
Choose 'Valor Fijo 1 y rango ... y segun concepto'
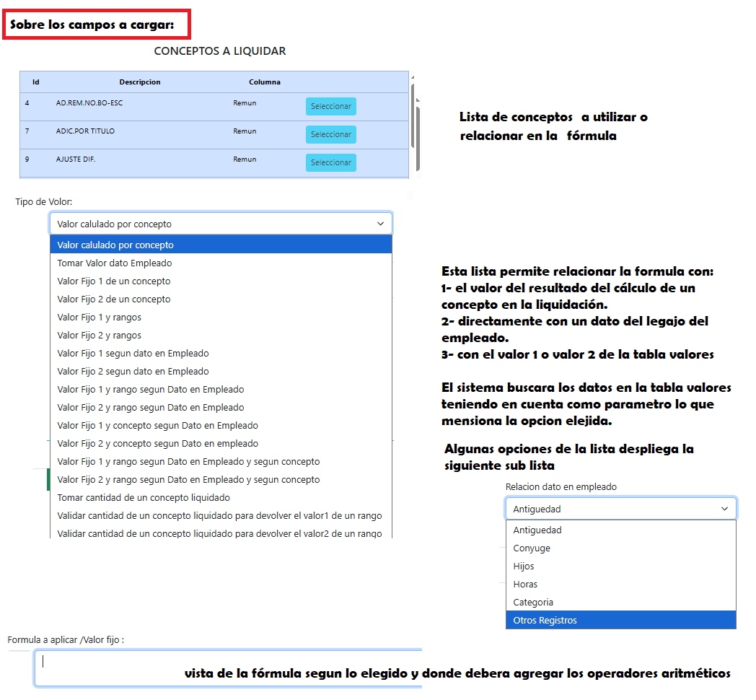tap(221, 462)
